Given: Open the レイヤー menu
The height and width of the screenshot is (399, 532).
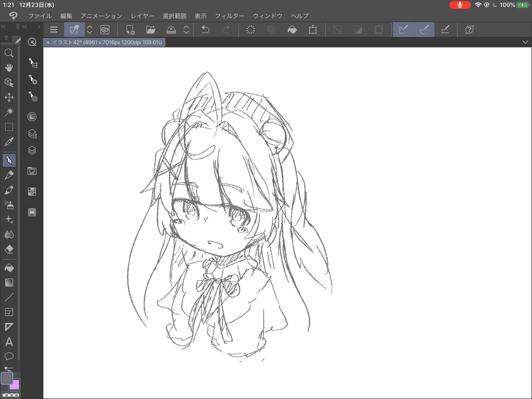Looking at the screenshot, I should pyautogui.click(x=142, y=16).
